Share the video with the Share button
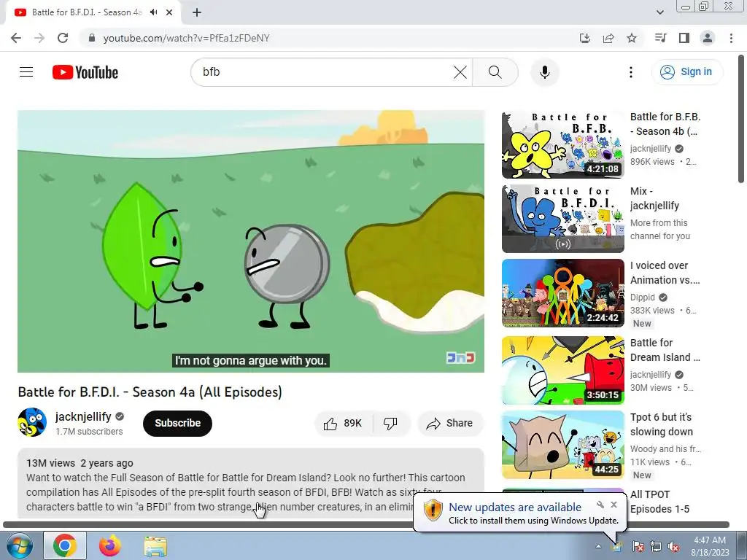The height and width of the screenshot is (560, 747). [450, 424]
